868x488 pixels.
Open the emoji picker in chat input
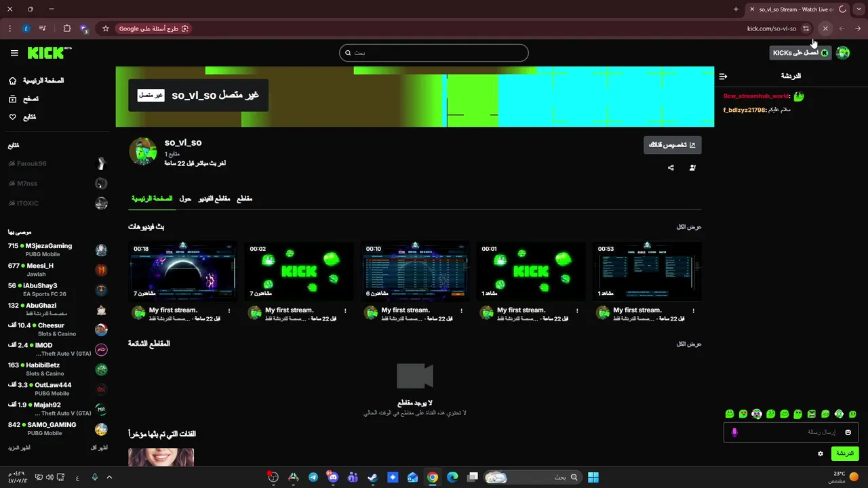(848, 432)
